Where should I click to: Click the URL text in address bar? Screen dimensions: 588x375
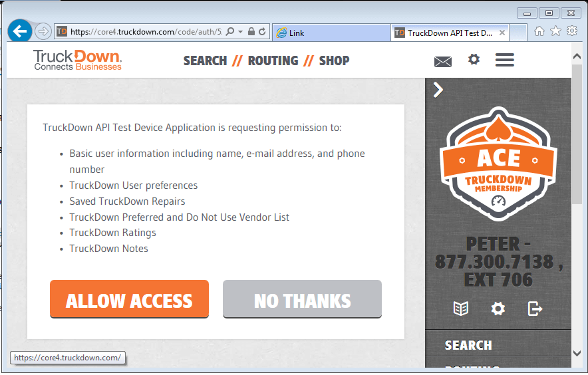click(x=146, y=32)
